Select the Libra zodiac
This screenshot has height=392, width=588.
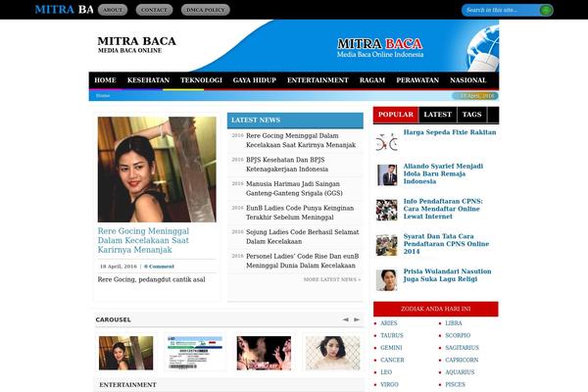coord(454,323)
